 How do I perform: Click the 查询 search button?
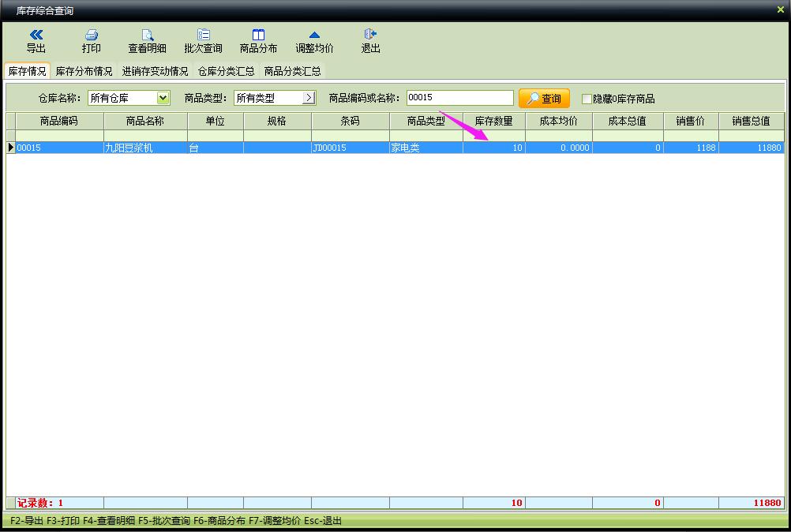(545, 99)
